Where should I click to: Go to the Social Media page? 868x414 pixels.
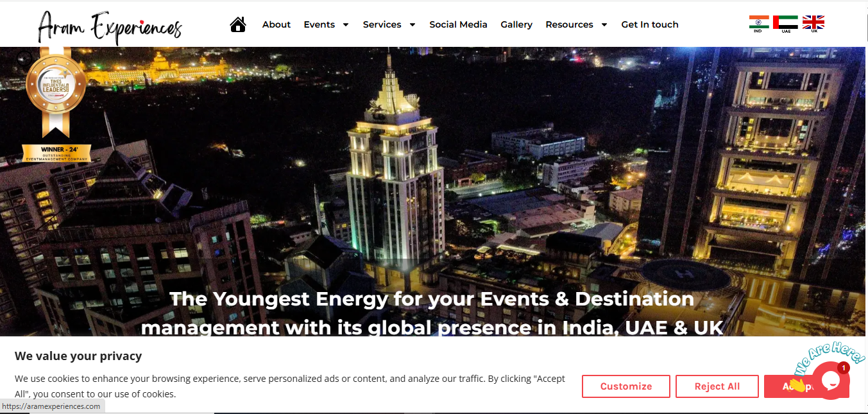pos(458,24)
